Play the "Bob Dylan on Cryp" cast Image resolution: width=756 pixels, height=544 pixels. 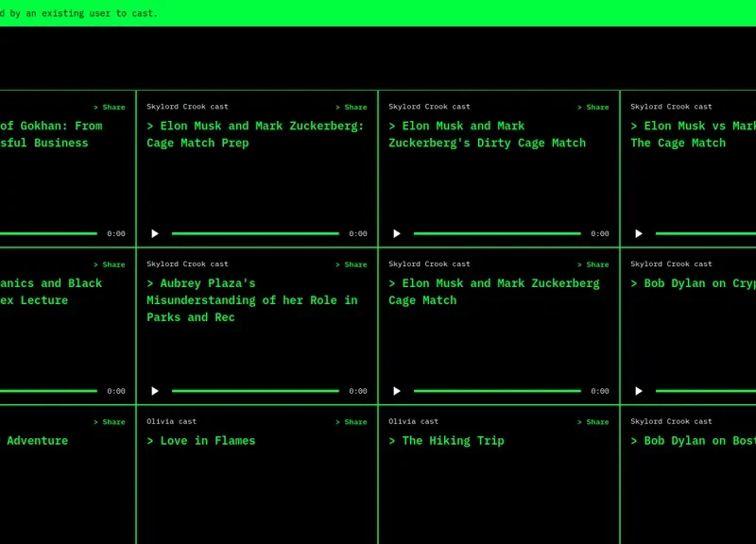point(639,391)
